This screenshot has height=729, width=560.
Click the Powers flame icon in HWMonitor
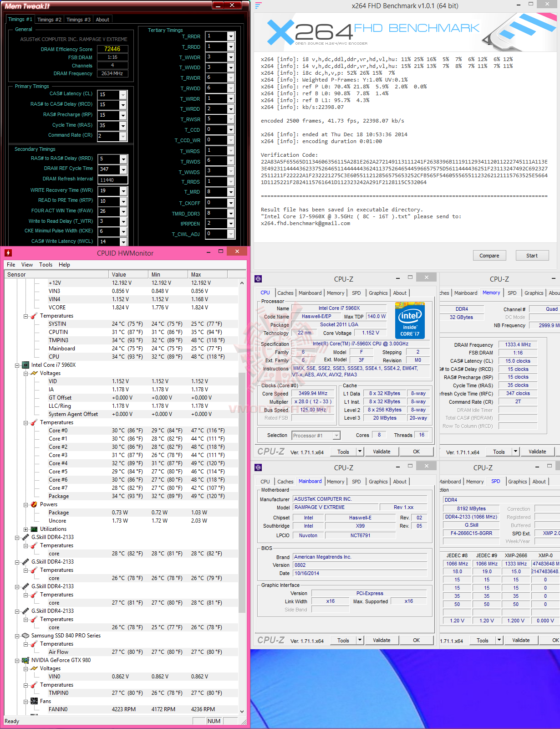coord(34,504)
